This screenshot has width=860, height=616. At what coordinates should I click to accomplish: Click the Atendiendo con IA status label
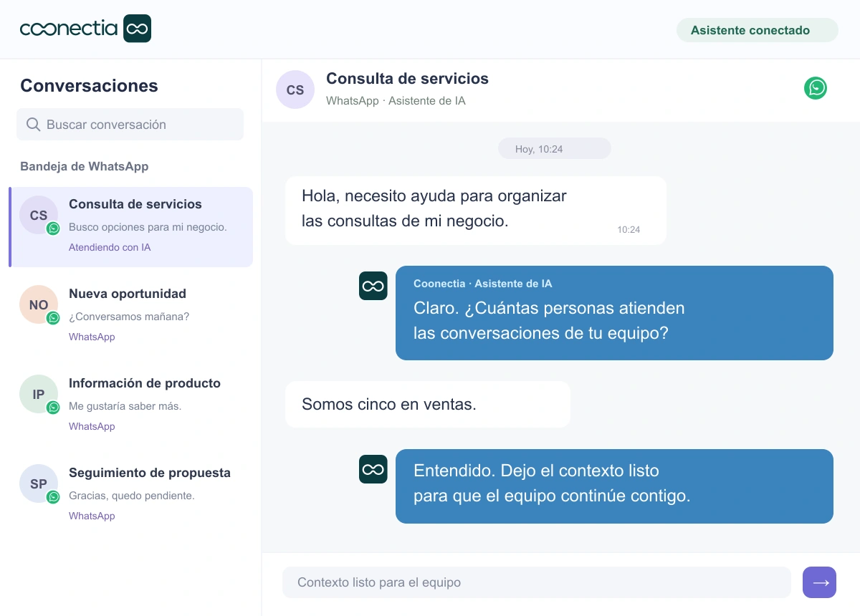pos(110,247)
